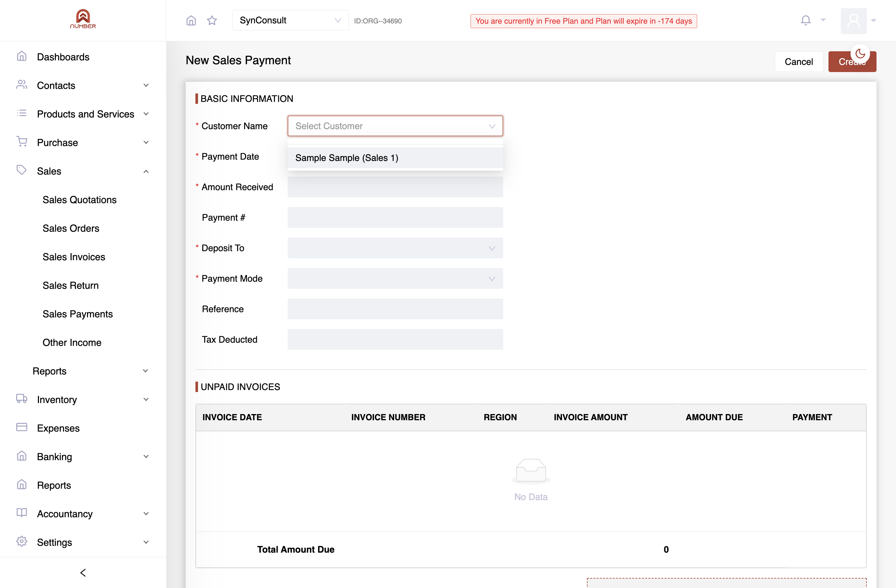896x588 pixels.
Task: Open the Payment Mode dropdown
Action: (x=395, y=278)
